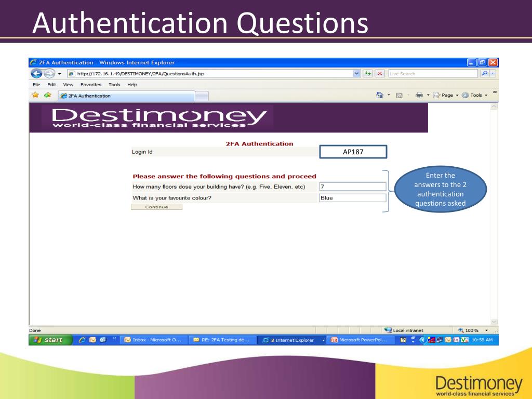Launch Outlook from Quick Launch
The width and height of the screenshot is (532, 399).
pos(92,340)
